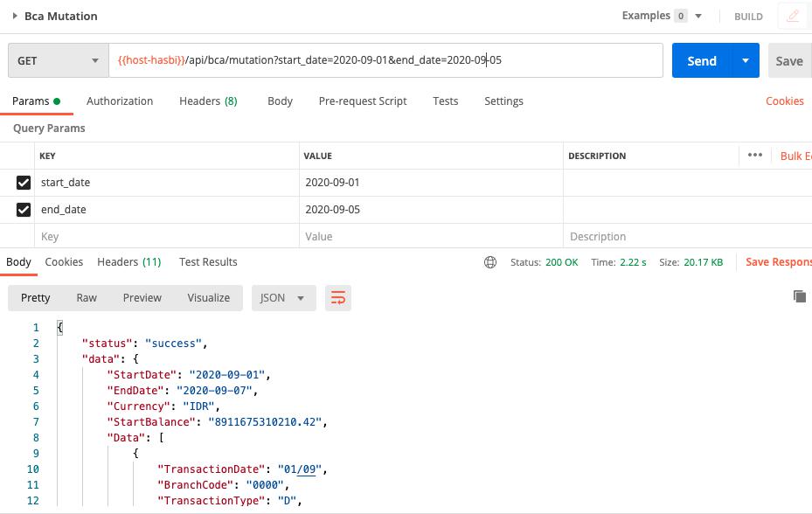Send the request

(x=702, y=60)
